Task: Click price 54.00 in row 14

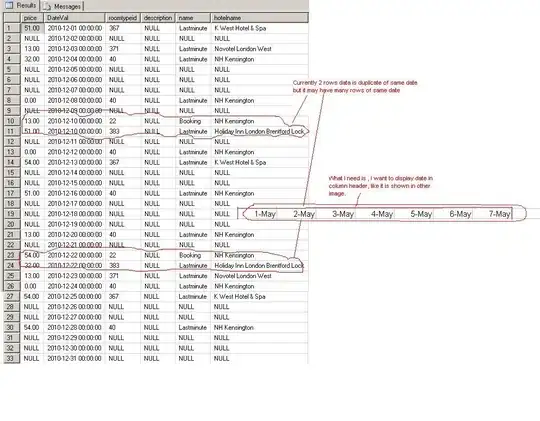Action: tap(32, 162)
